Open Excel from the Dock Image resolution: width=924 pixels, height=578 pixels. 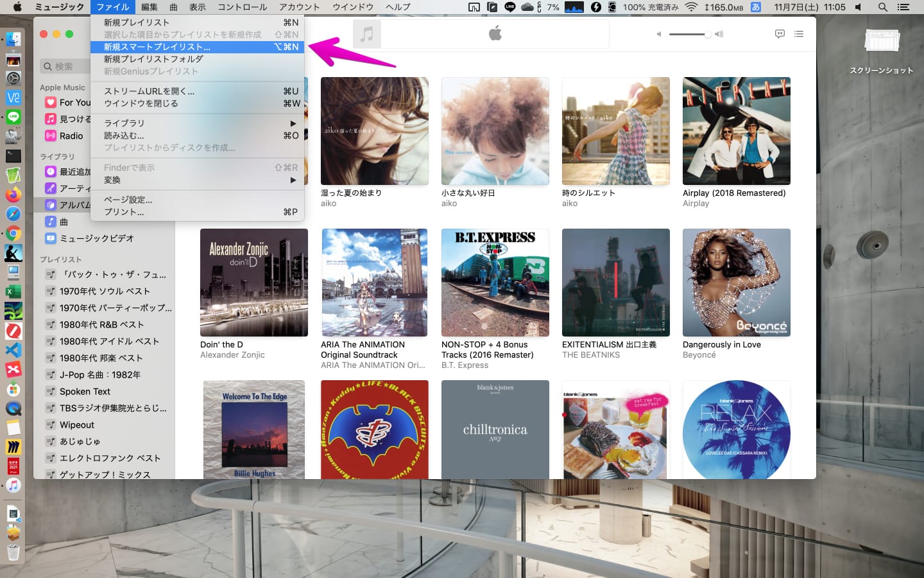pos(13,292)
